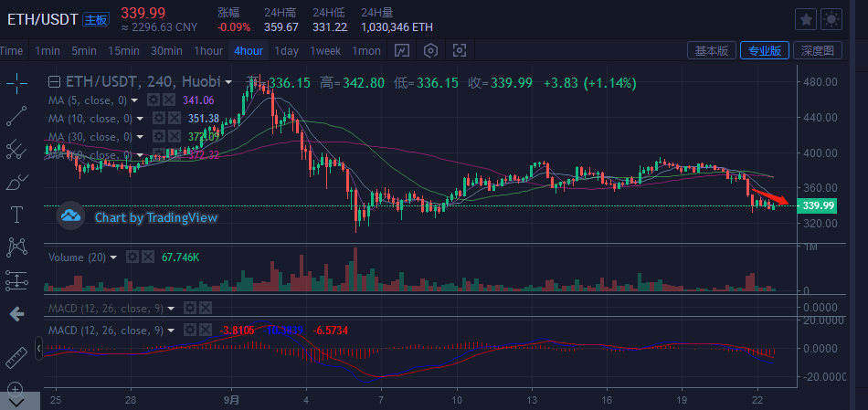Click the 24H高 value 359.67
Screen dimensions: 868x410
pos(281,27)
